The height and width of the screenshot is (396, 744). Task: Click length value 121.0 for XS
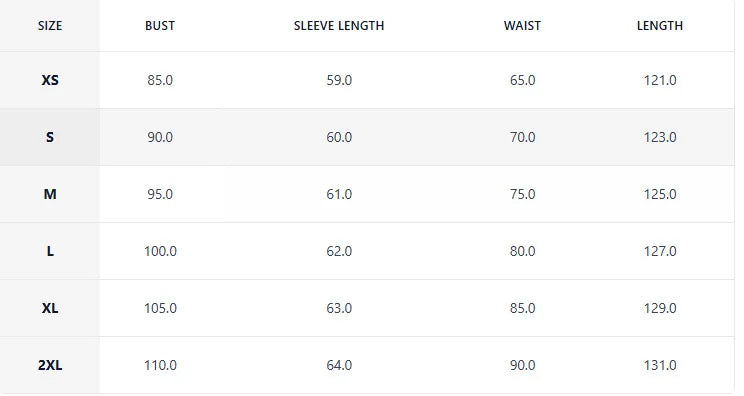click(x=660, y=80)
